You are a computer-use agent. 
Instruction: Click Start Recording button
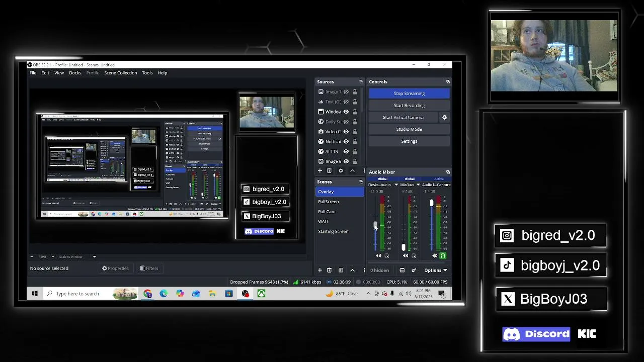[x=409, y=106]
